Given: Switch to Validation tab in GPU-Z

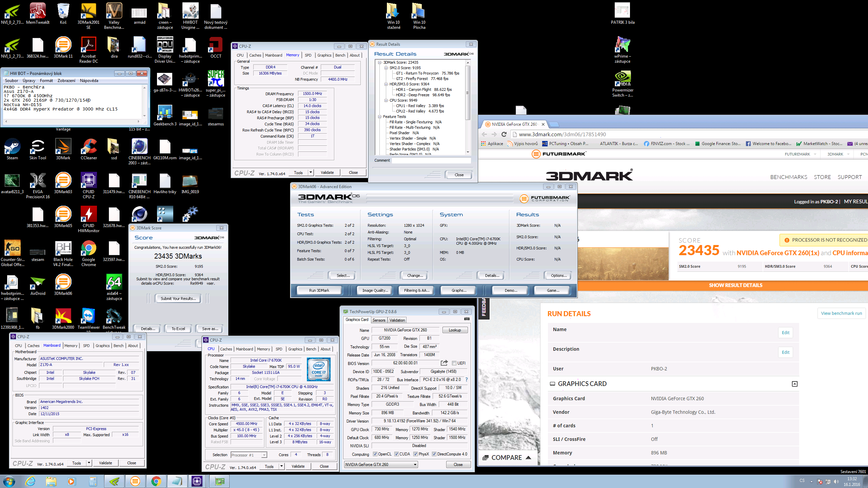Looking at the screenshot, I should pyautogui.click(x=397, y=320).
